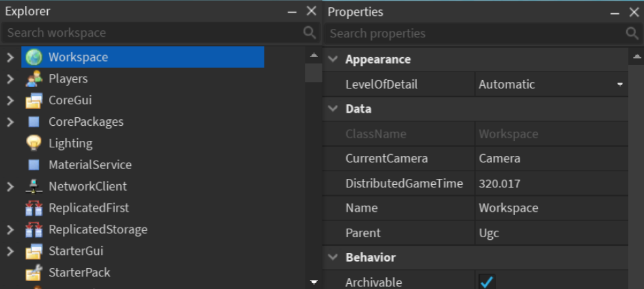Select Lighting in the Explorer tree

71,143
